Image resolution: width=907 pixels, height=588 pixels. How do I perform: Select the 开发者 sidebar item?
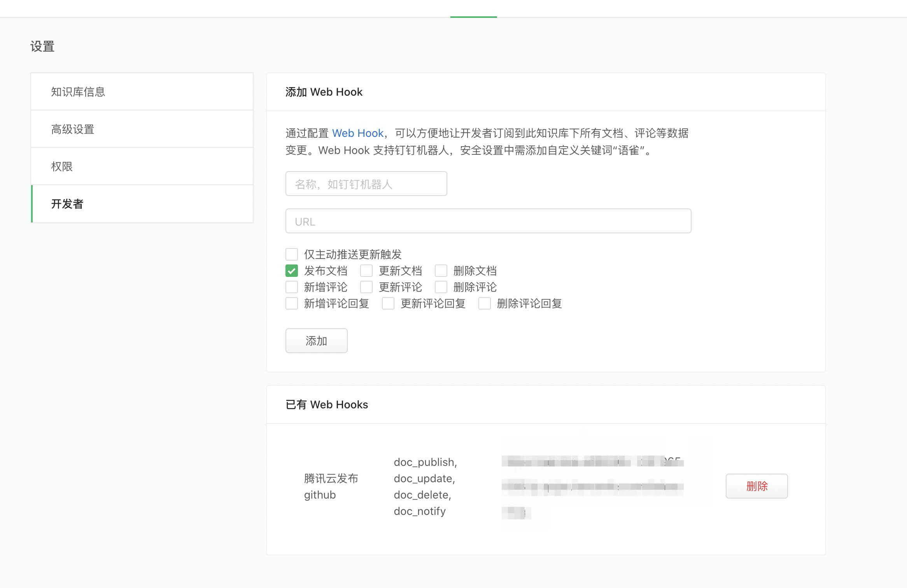[x=142, y=204]
